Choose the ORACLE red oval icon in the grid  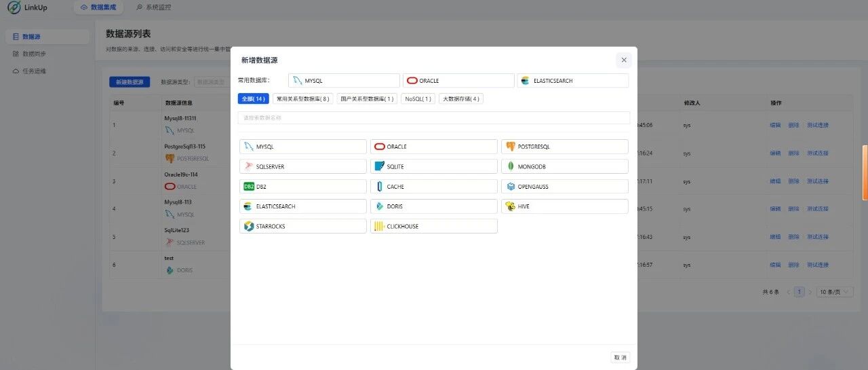point(380,147)
